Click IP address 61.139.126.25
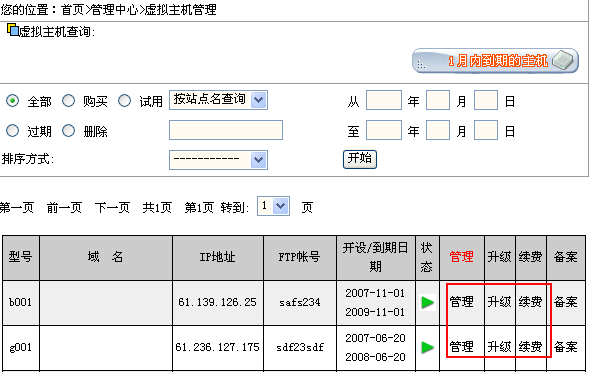The height and width of the screenshot is (372, 589). [x=217, y=302]
